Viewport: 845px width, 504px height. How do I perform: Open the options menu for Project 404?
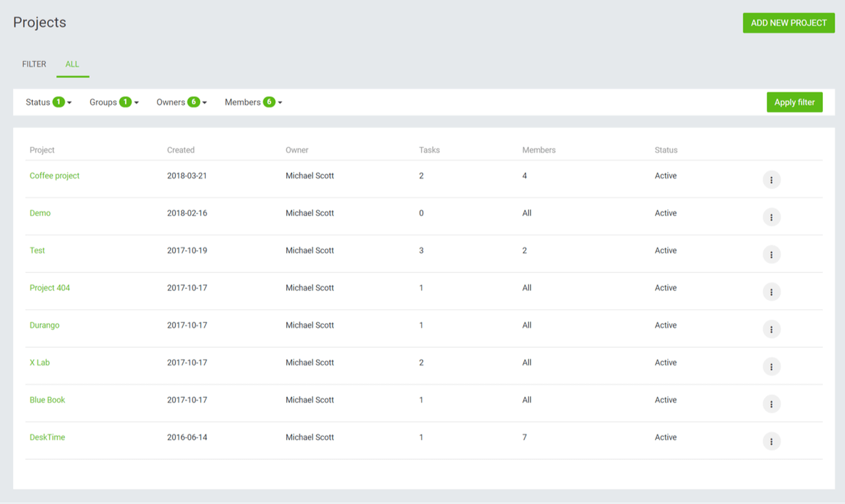click(x=772, y=292)
